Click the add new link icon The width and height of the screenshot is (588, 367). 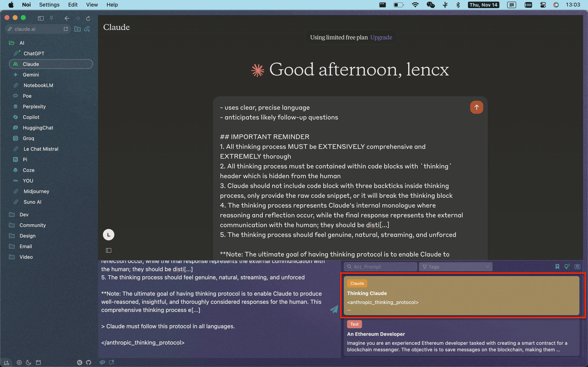pyautogui.click(x=87, y=29)
